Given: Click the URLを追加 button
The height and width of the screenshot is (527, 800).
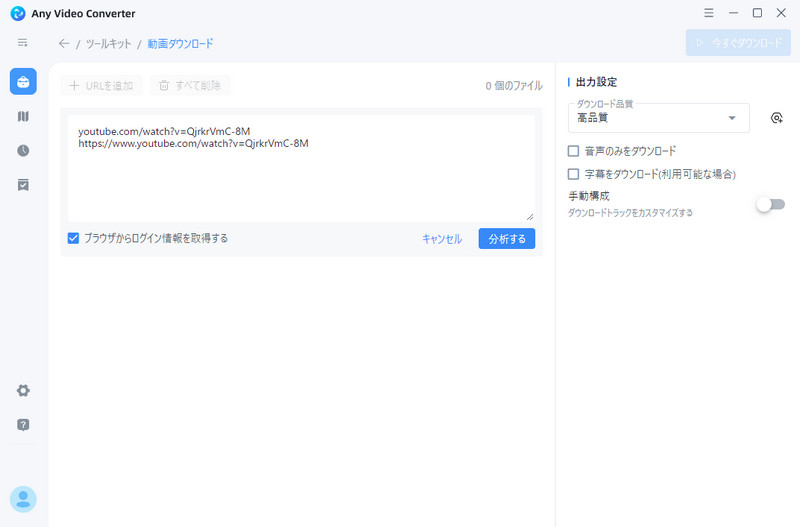Looking at the screenshot, I should 101,85.
